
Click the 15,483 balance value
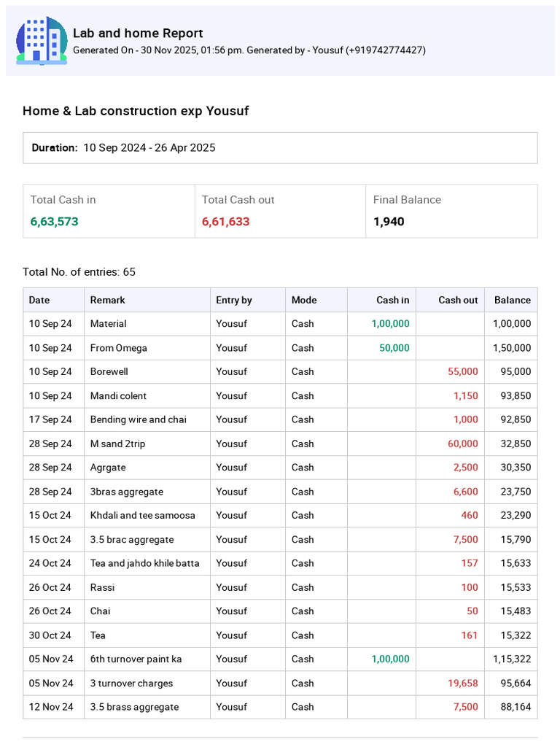click(x=516, y=611)
